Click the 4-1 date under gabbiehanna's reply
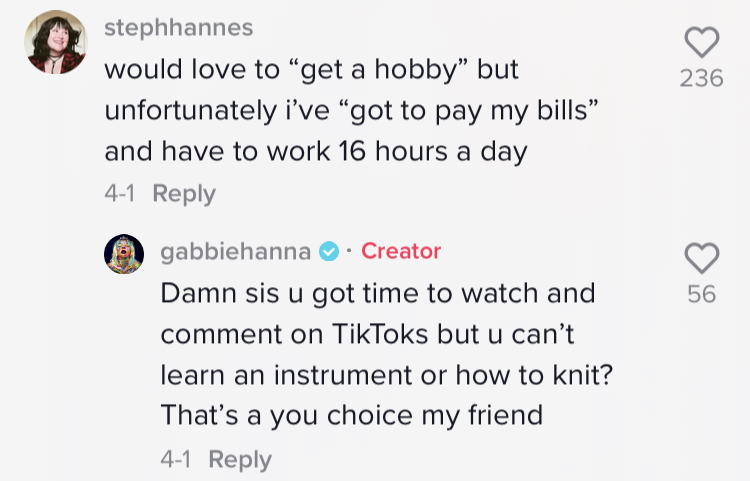 tap(178, 459)
